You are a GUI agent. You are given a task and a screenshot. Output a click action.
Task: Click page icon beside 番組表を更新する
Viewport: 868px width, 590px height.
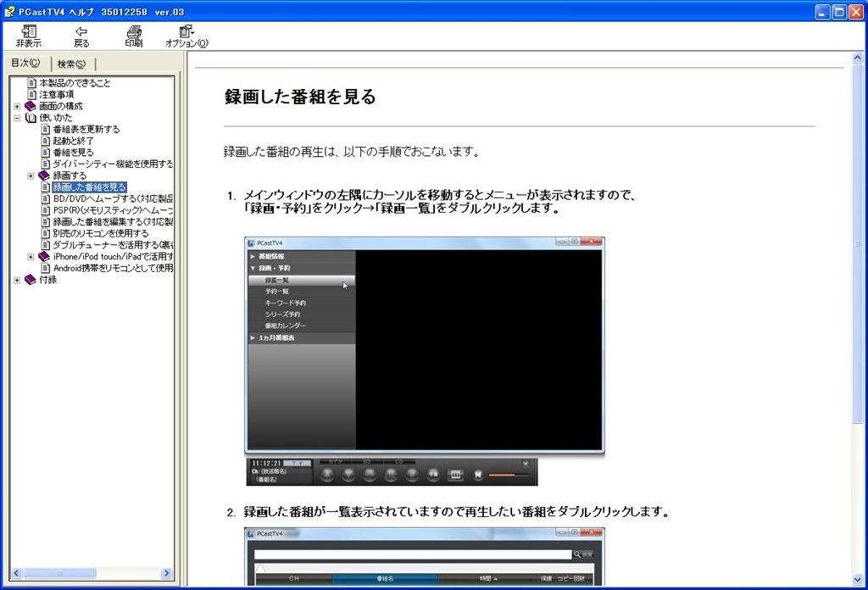tap(46, 130)
